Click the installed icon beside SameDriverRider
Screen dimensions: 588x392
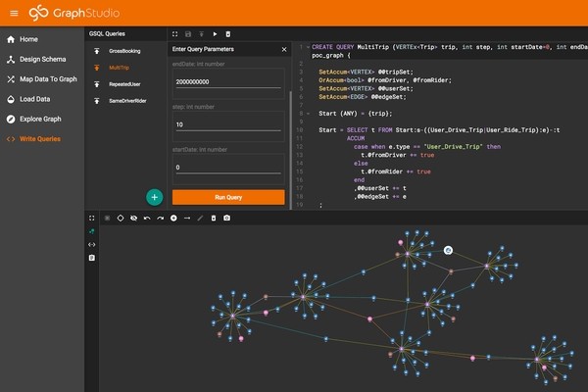(x=97, y=101)
